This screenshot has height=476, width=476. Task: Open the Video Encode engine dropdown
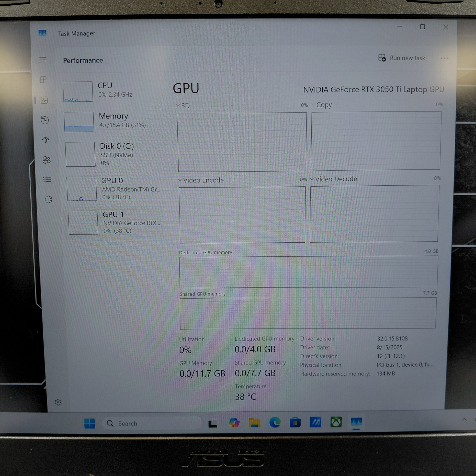[x=201, y=180]
